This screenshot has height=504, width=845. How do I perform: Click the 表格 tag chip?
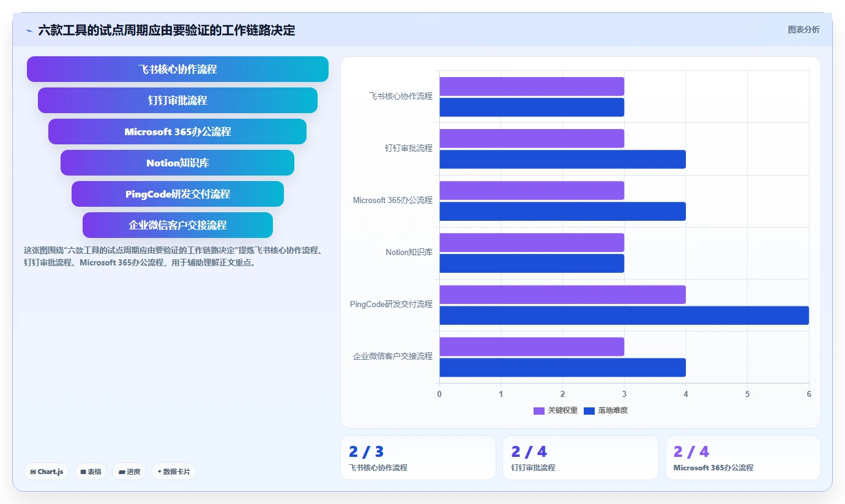tap(91, 472)
